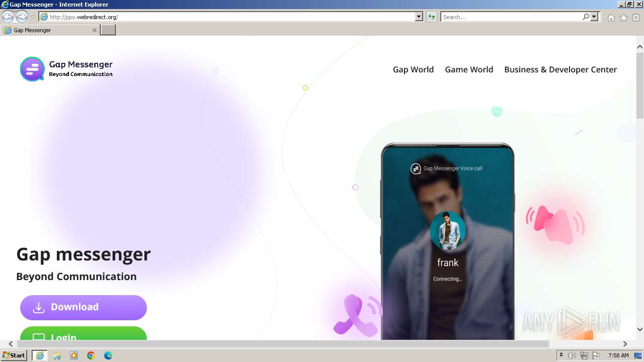Click the Gap messenger heading
Image resolution: width=644 pixels, height=362 pixels.
coord(84,254)
